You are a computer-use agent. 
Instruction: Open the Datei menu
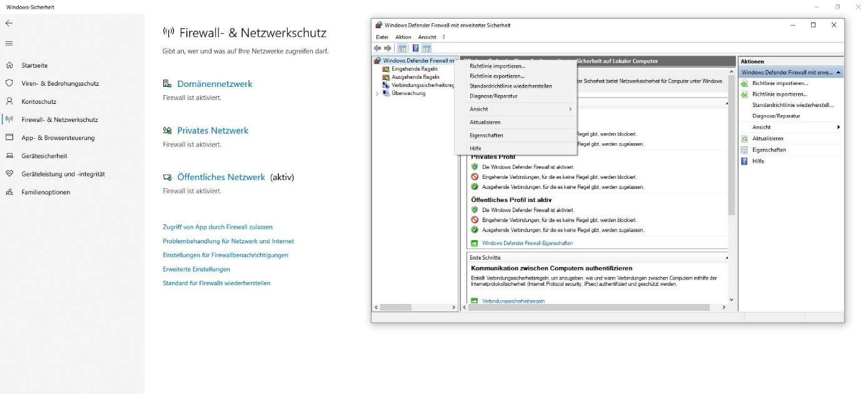[x=382, y=37]
